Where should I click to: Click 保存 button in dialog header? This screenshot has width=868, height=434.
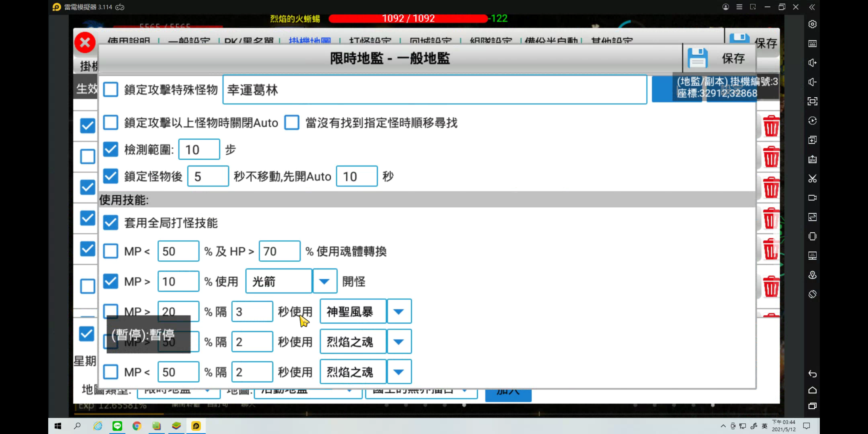click(720, 58)
